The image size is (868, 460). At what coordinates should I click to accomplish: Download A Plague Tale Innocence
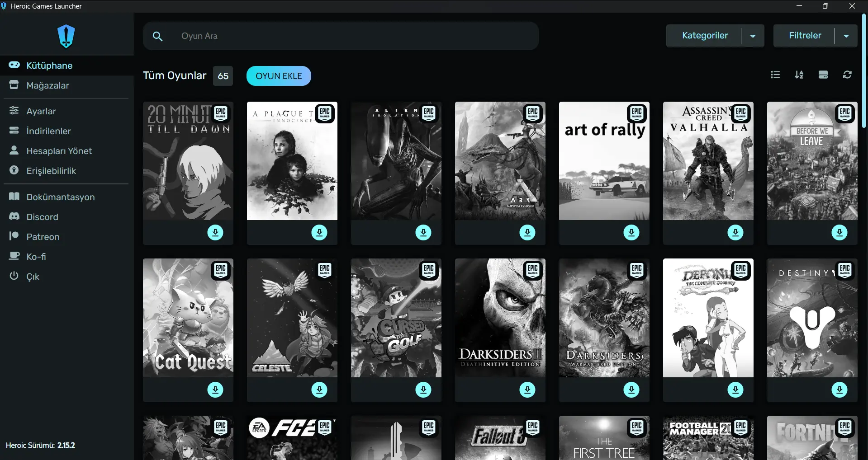coord(319,232)
